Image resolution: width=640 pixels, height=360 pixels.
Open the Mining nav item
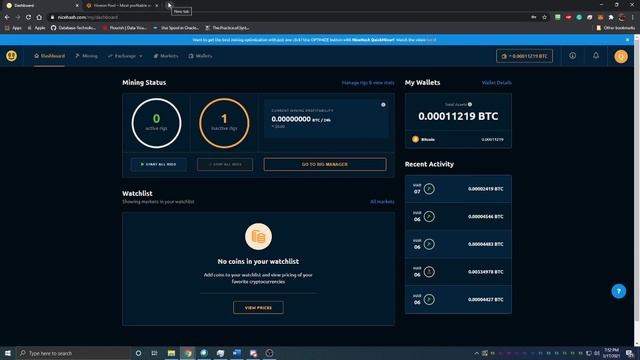[x=87, y=56]
